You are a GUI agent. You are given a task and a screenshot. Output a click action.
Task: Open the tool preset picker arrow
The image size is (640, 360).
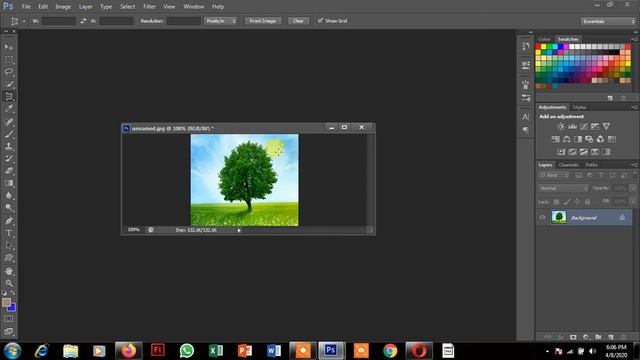point(24,21)
